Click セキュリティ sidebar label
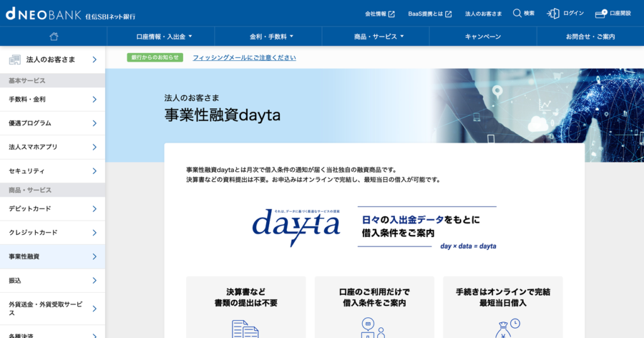 tap(26, 171)
